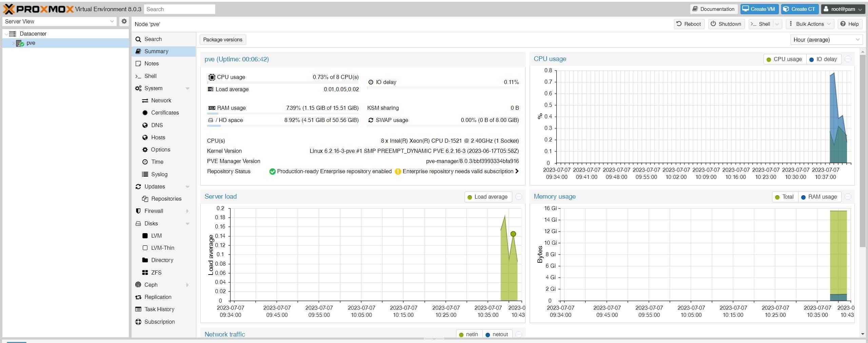Viewport: 868px width, 343px height.
Task: Click the Create VM button
Action: [x=759, y=9]
